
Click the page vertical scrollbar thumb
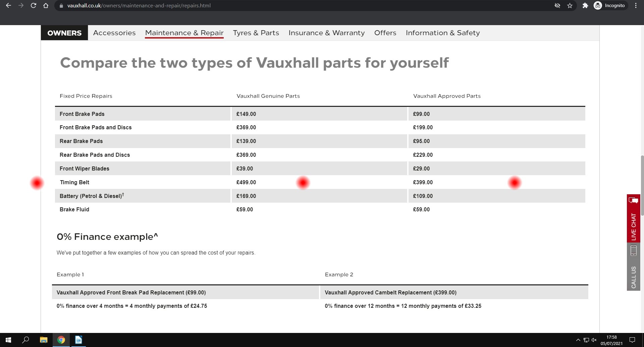(642, 185)
